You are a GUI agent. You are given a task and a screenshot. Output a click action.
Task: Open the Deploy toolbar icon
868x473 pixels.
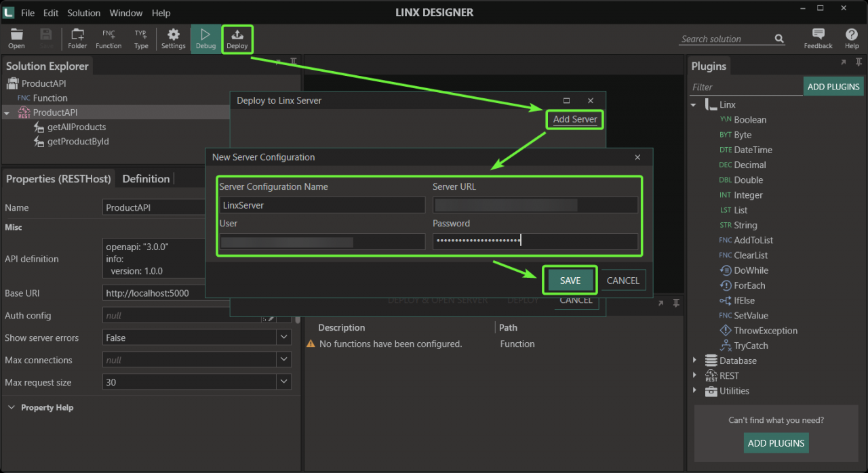click(x=237, y=39)
